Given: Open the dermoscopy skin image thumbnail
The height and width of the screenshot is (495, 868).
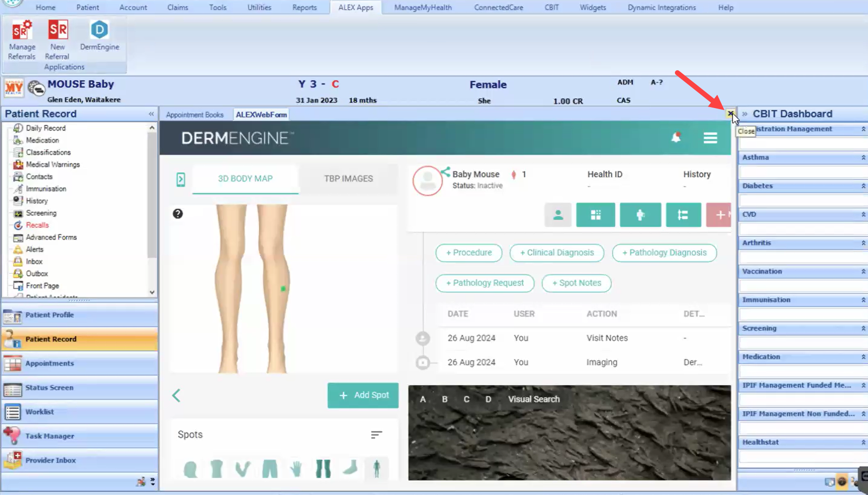Looking at the screenshot, I should pos(569,433).
